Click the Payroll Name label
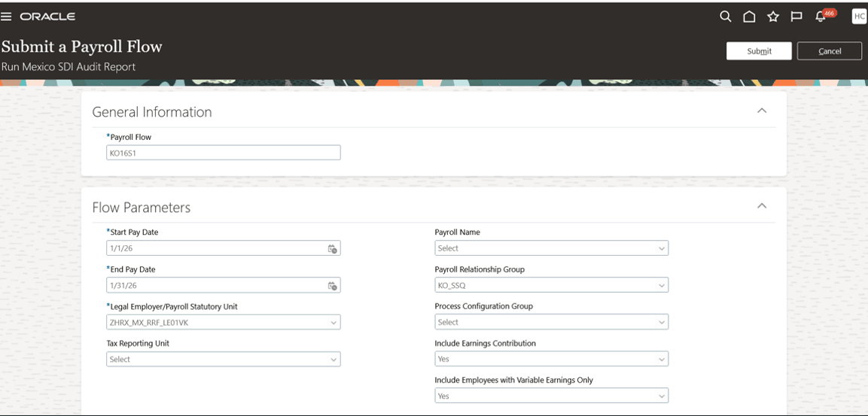This screenshot has height=416, width=868. click(x=457, y=232)
